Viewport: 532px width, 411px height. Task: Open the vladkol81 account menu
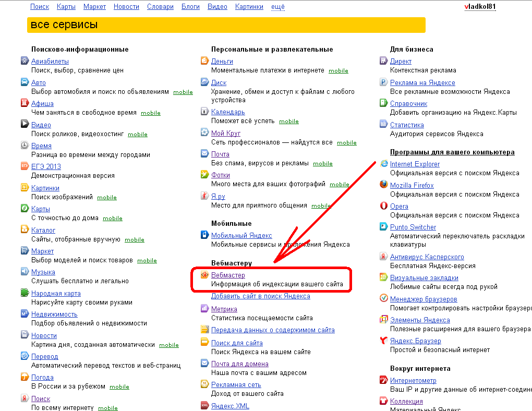[480, 6]
